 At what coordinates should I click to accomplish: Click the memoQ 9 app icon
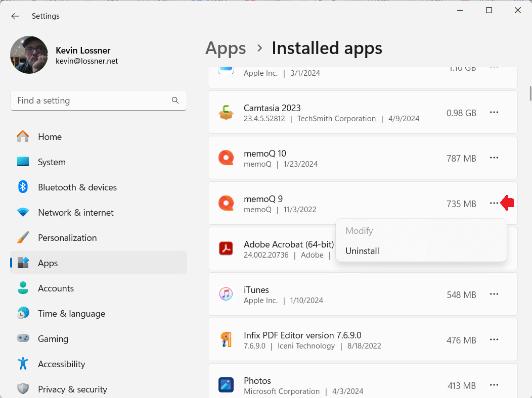pos(226,203)
